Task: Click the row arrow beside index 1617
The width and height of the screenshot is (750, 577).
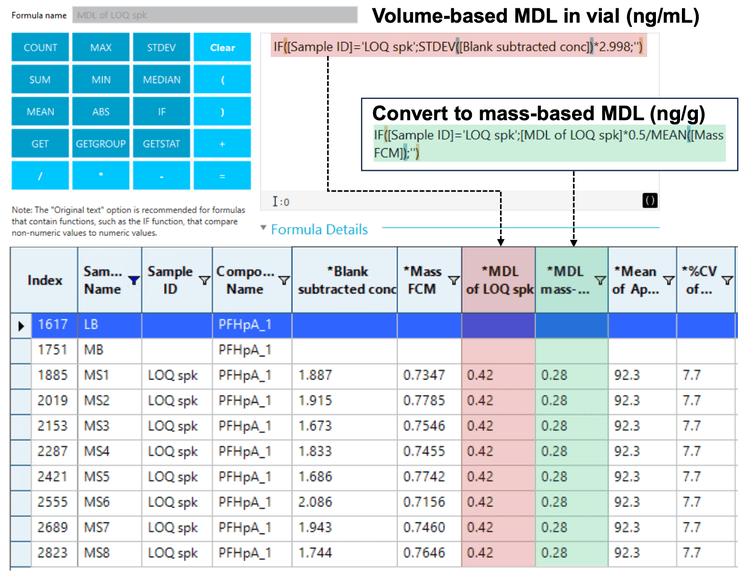Action: tap(19, 325)
